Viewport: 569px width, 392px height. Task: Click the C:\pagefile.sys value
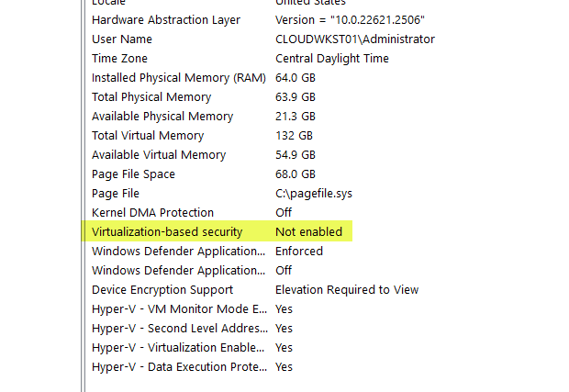[315, 194]
